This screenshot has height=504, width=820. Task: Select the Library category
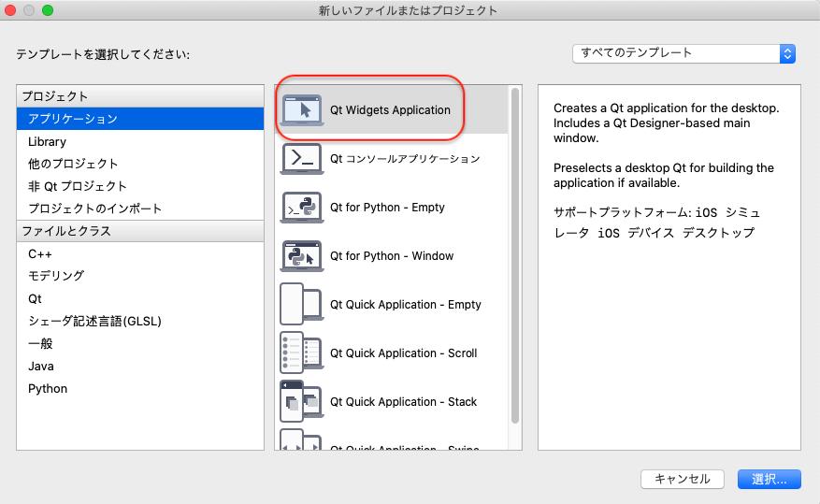140,142
